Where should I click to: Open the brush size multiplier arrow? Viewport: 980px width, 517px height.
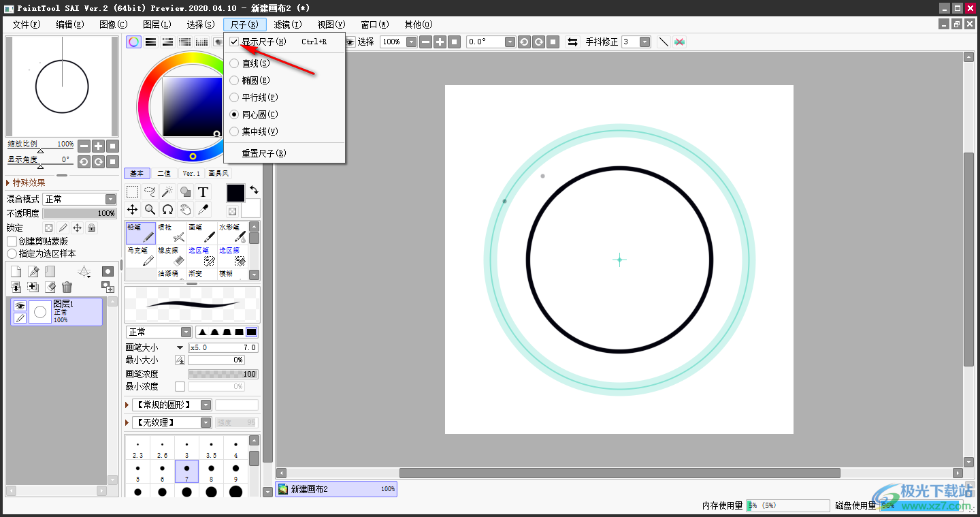point(180,347)
